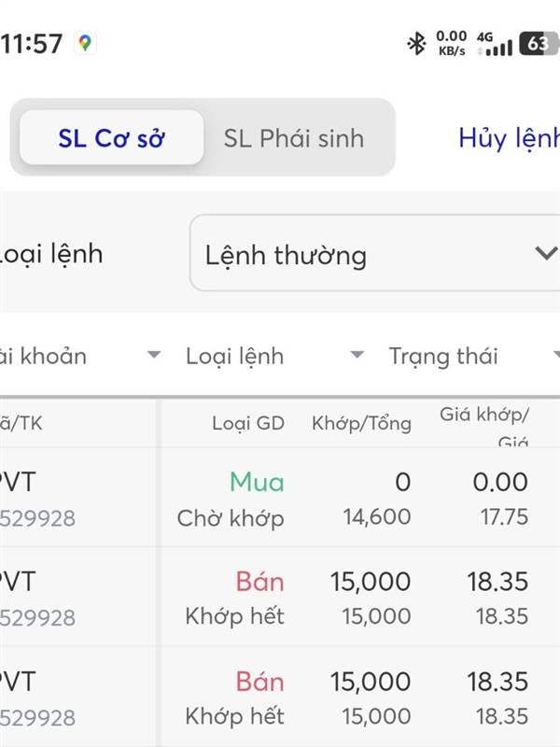Image resolution: width=560 pixels, height=747 pixels.
Task: Switch to SL Phái sinh tab
Action: point(294,138)
